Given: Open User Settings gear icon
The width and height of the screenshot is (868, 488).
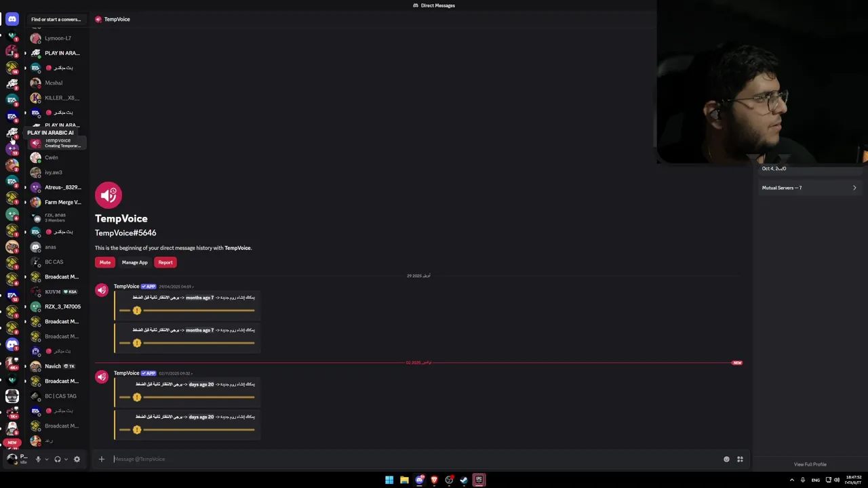Looking at the screenshot, I should (77, 459).
